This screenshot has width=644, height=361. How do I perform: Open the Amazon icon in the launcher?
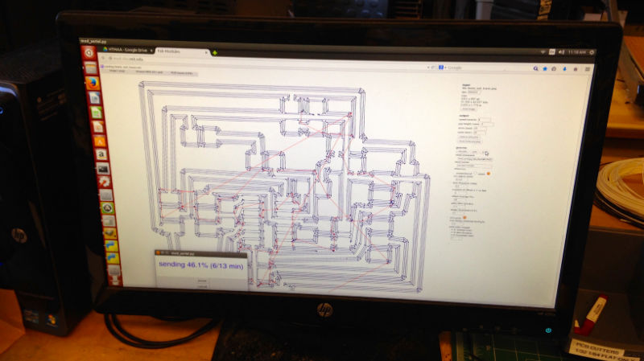pyautogui.click(x=100, y=154)
